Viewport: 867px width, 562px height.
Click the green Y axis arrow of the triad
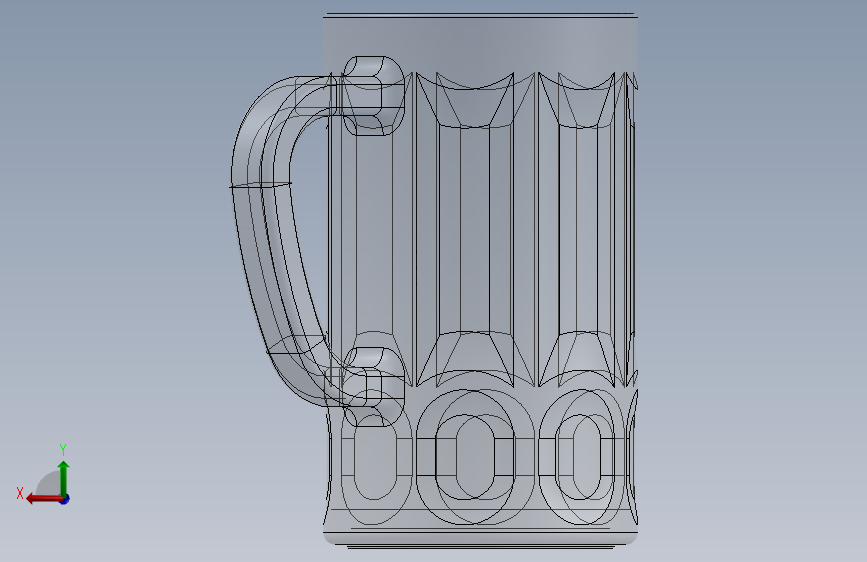point(64,478)
